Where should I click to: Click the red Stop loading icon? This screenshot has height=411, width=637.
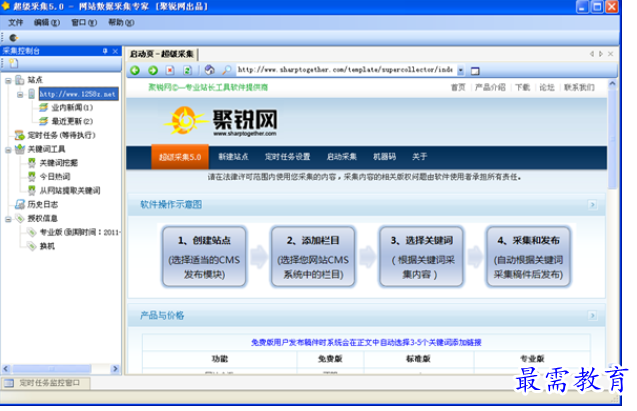pos(170,71)
